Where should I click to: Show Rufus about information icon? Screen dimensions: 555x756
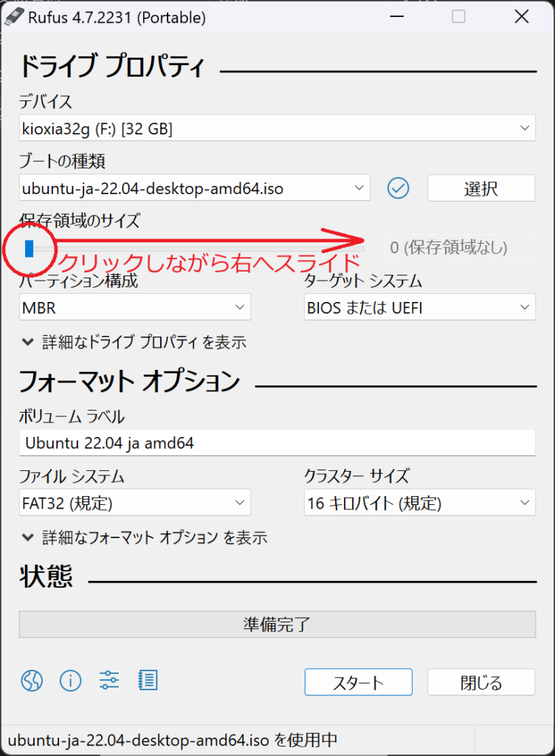coord(70,681)
